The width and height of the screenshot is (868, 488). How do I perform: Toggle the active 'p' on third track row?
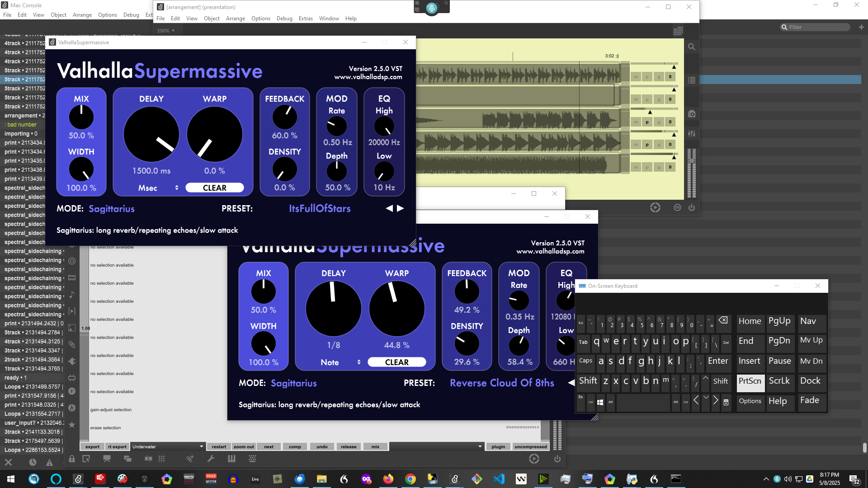click(x=647, y=122)
